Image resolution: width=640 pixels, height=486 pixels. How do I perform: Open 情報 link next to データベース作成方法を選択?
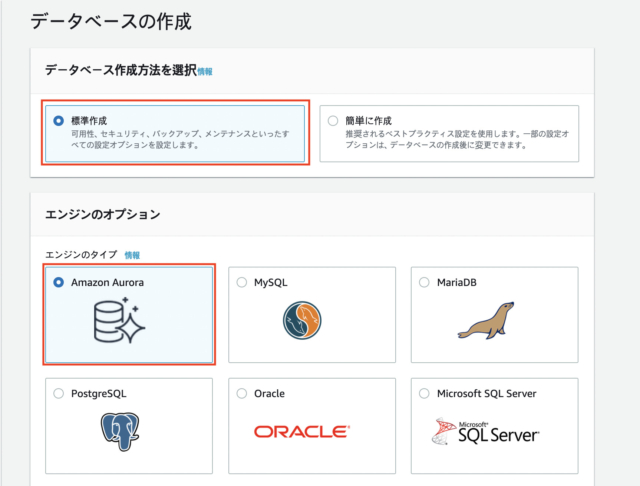click(205, 72)
